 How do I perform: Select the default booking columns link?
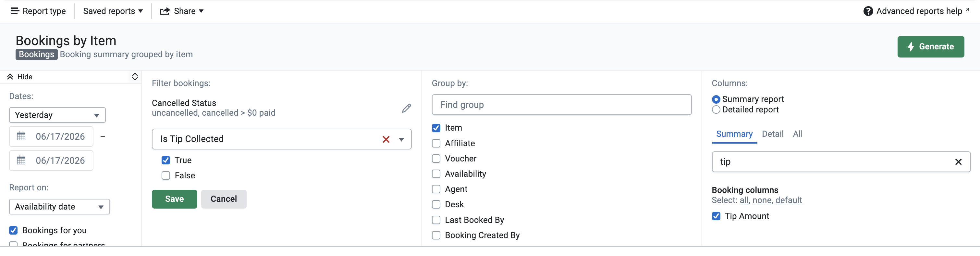coord(788,200)
